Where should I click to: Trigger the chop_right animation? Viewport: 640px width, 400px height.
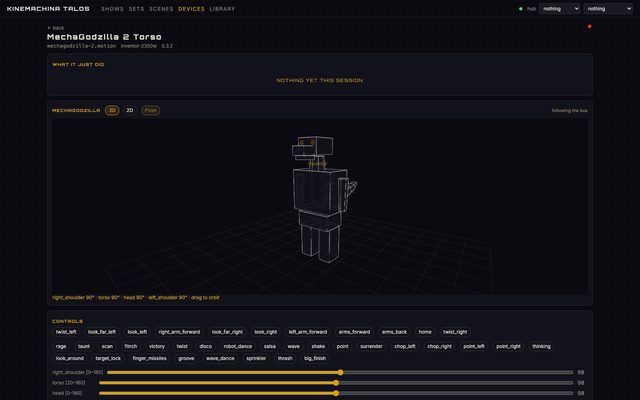tap(439, 346)
